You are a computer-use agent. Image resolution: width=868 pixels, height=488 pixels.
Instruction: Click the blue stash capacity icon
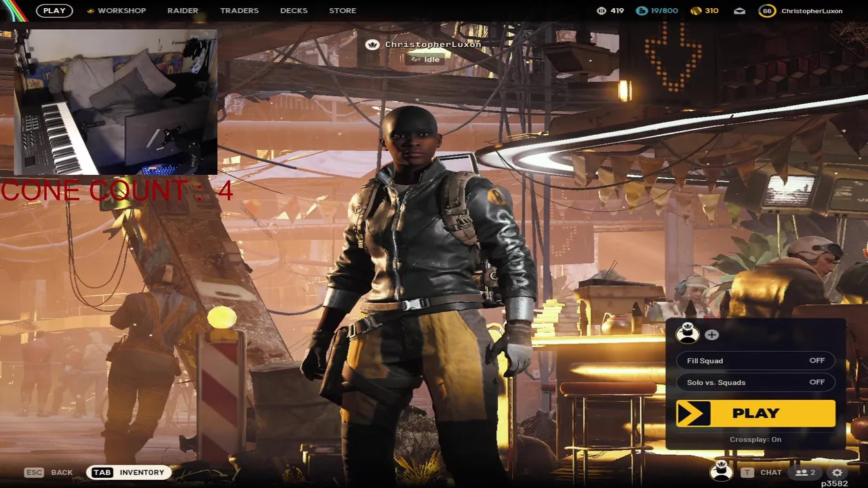point(642,11)
